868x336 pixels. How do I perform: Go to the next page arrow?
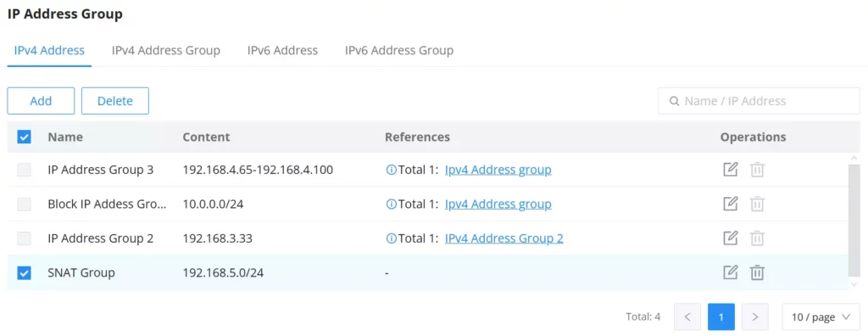point(755,317)
